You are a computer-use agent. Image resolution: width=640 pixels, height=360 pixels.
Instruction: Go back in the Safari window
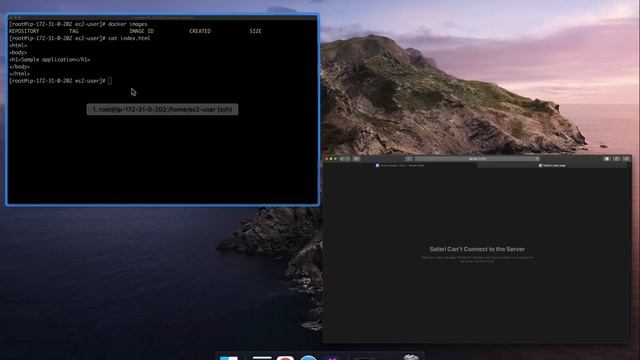(x=343, y=159)
